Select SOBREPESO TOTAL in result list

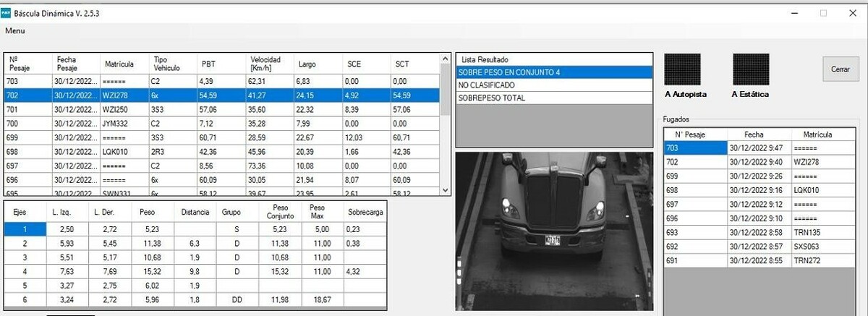pos(554,98)
